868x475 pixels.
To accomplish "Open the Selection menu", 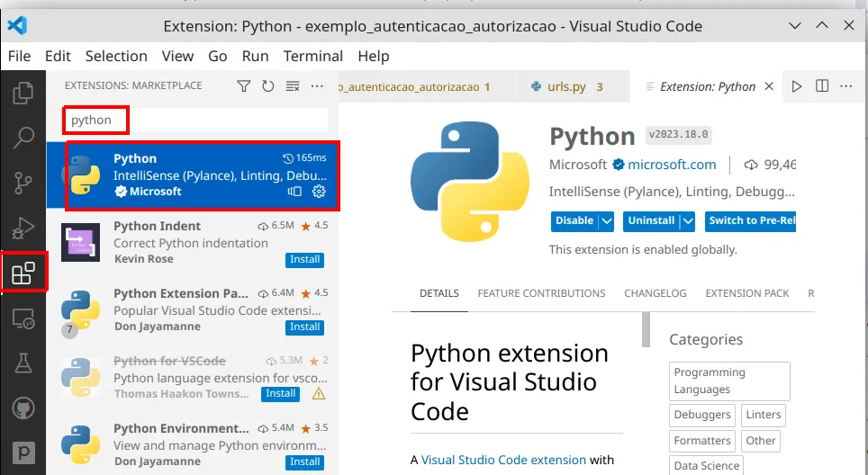I will 116,56.
